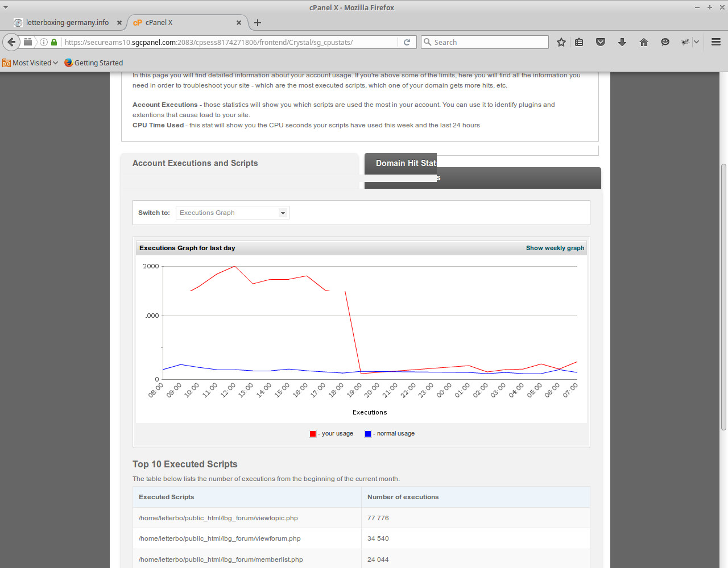Screen dimensions: 728x568
Task: Go to the Firefox home page
Action: [x=644, y=42]
